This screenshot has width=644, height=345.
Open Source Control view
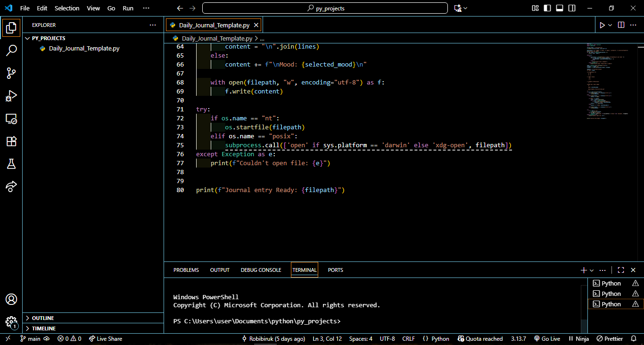point(11,73)
